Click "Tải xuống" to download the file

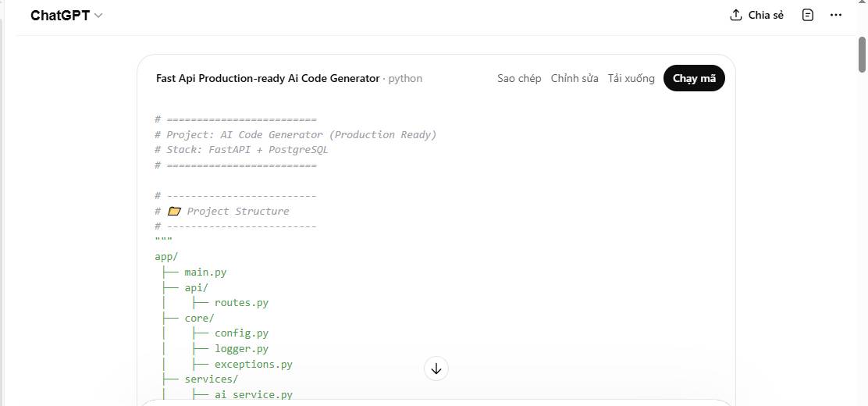coord(631,78)
